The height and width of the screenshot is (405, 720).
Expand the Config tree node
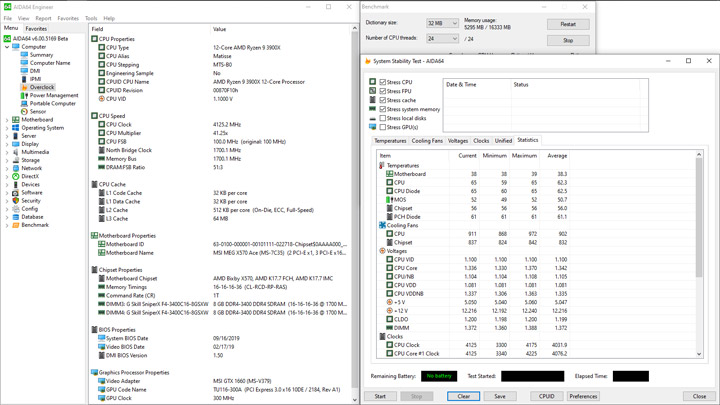click(7, 209)
